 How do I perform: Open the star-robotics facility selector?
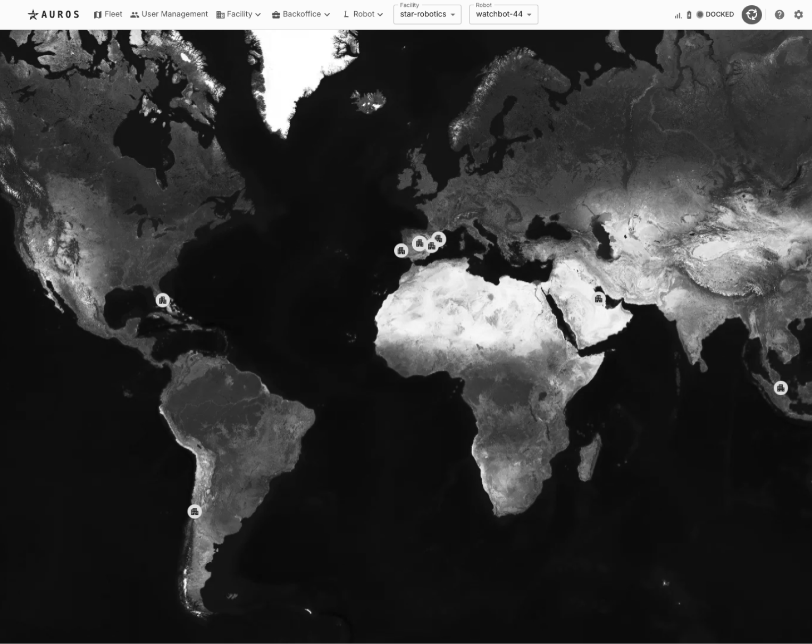click(427, 14)
